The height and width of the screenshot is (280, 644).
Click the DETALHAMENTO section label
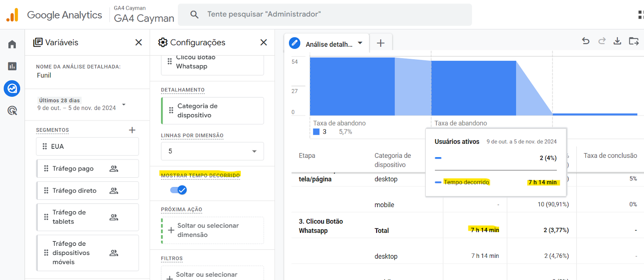coord(183,90)
